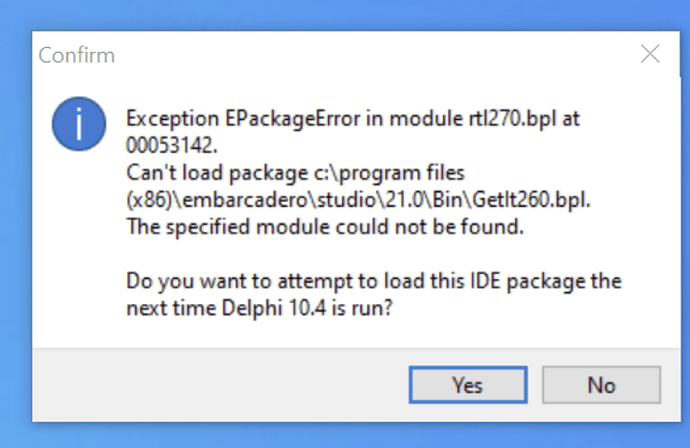
Task: Click the "is run?" ending text
Action: (361, 308)
